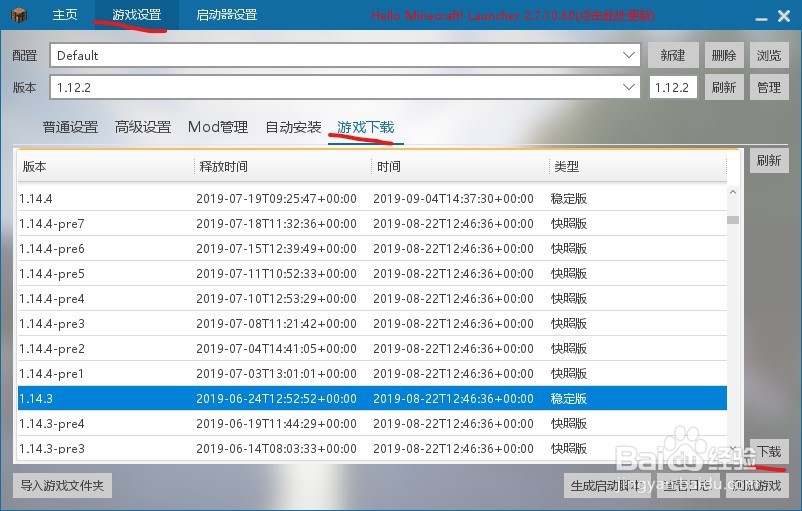802x511 pixels.
Task: Click the 删除 profile button
Action: (x=723, y=55)
